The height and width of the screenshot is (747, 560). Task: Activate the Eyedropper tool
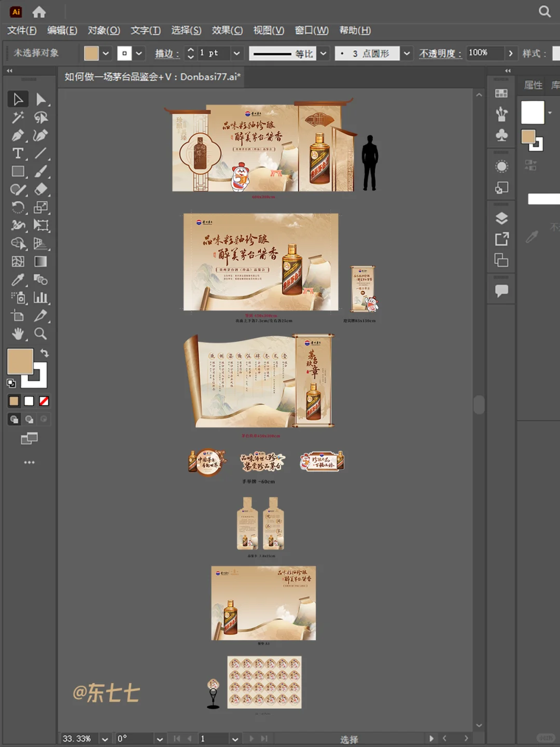tap(18, 280)
